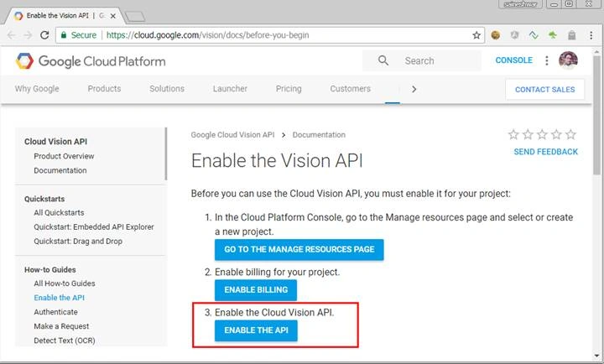Rate the page four stars
Screen dimensions: 604x364
tap(556, 134)
